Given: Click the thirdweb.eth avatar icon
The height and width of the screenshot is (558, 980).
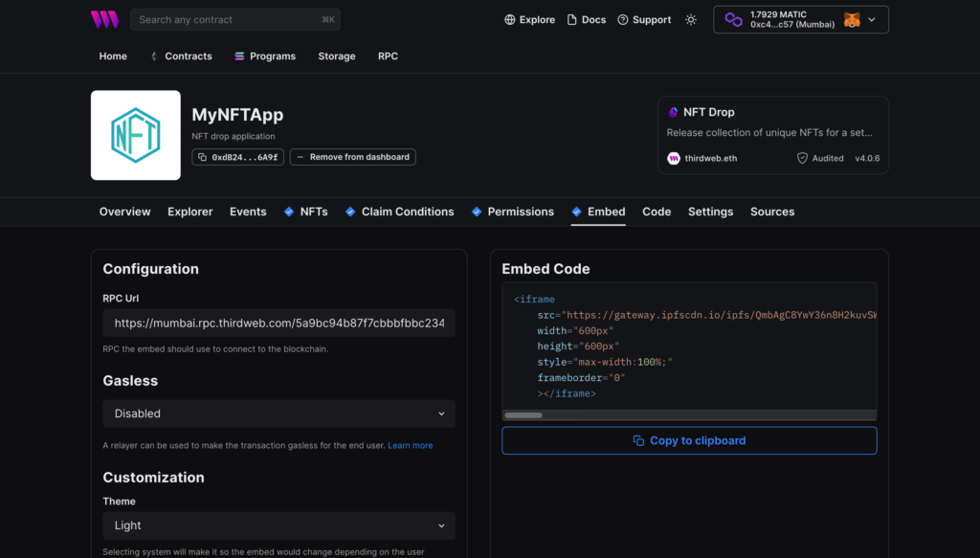Looking at the screenshot, I should pyautogui.click(x=674, y=158).
